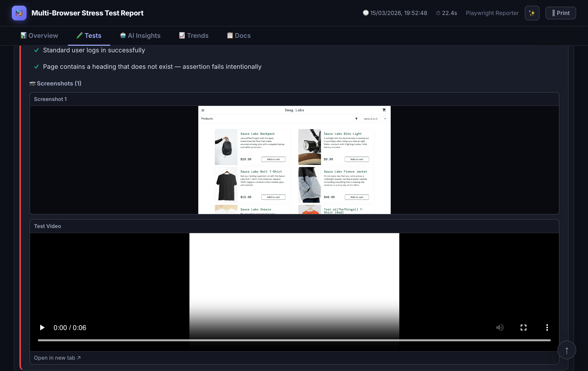
Task: Click the Sauce Labs Backpack product image
Action: click(226, 147)
